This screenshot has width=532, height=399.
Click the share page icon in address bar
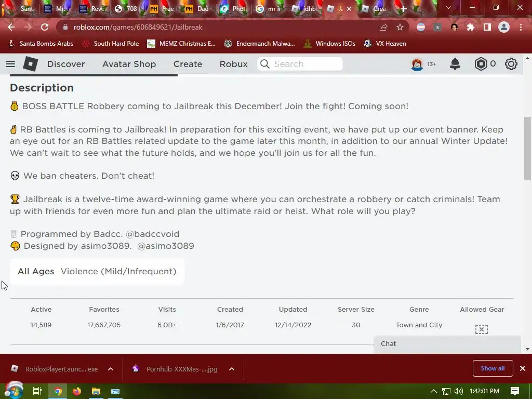[x=383, y=27]
